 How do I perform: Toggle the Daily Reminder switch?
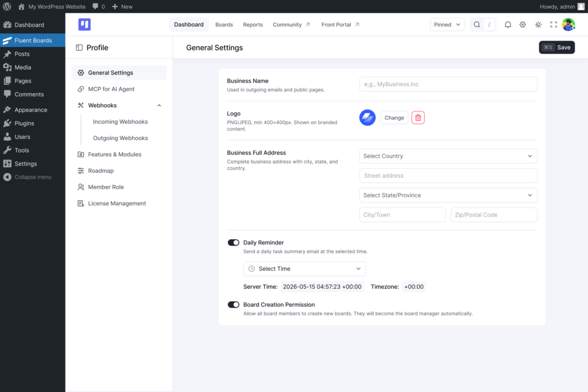pos(233,242)
